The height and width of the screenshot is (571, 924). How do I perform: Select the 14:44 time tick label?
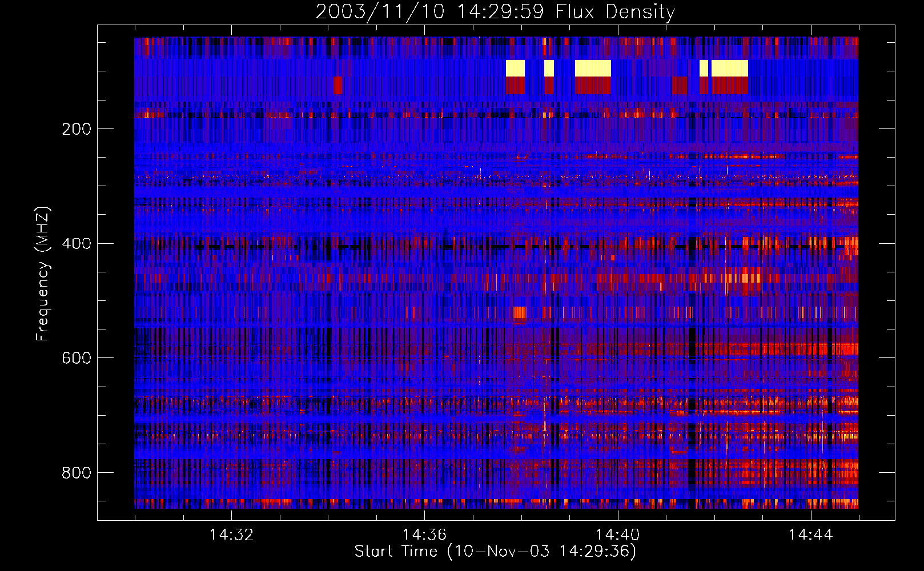click(810, 534)
